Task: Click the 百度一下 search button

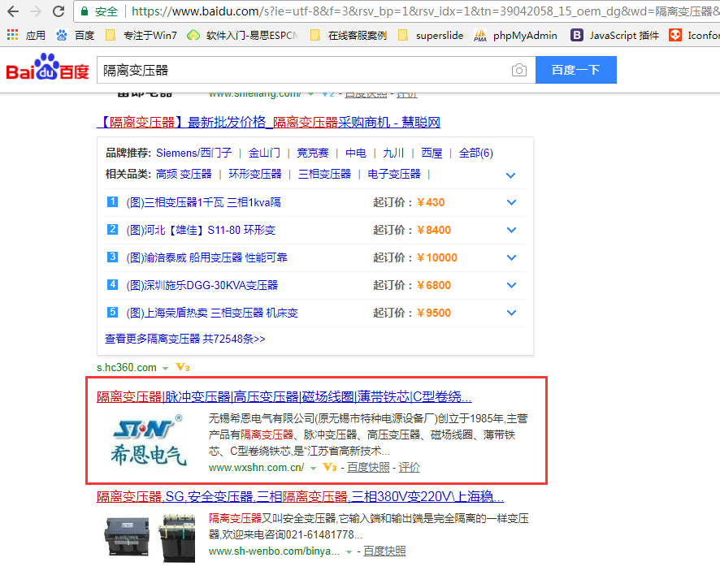Action: pos(576,70)
